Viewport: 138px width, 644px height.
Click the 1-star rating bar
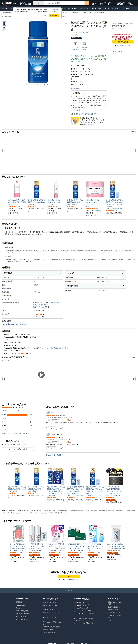click(17, 429)
